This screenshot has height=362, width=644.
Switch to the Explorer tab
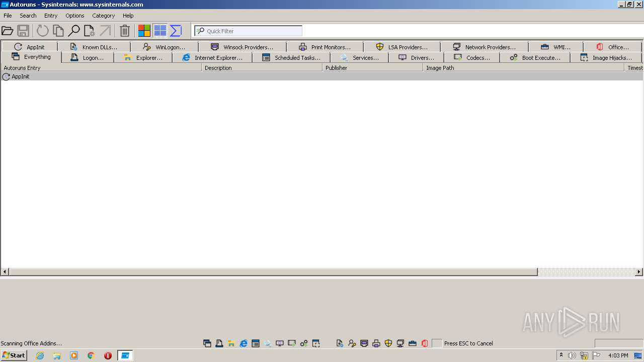click(143, 58)
